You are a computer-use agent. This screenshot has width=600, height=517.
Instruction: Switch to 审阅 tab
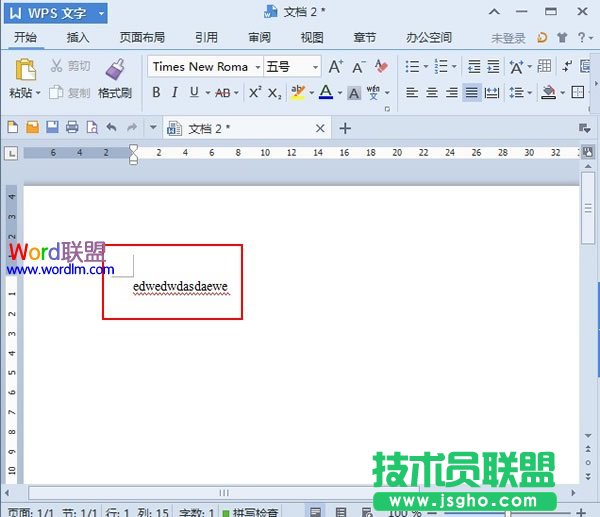click(259, 38)
